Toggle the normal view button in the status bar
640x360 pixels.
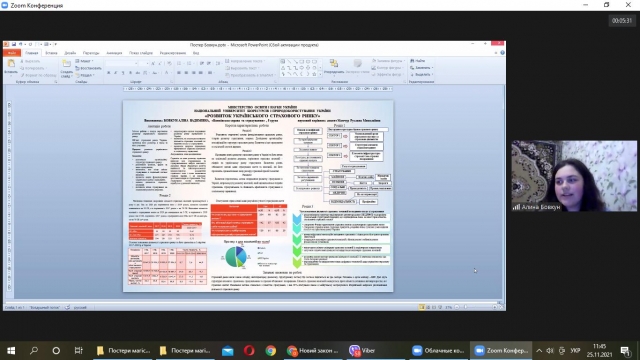tap(422, 307)
